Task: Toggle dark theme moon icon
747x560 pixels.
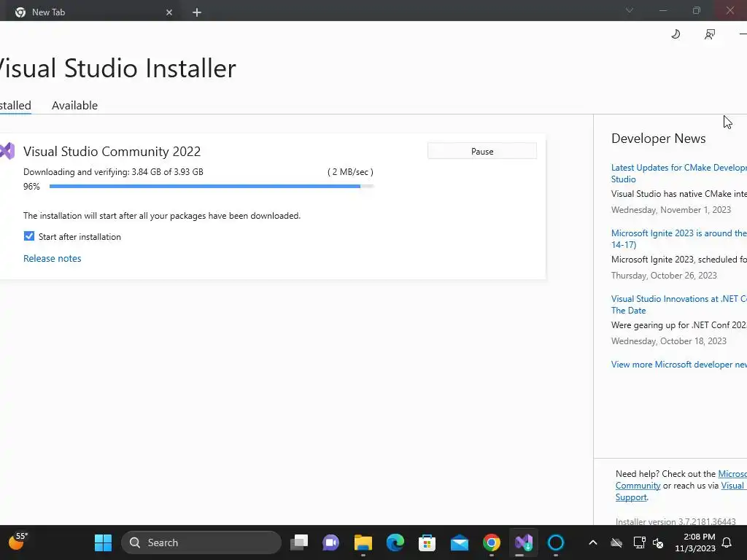Action: pos(676,34)
